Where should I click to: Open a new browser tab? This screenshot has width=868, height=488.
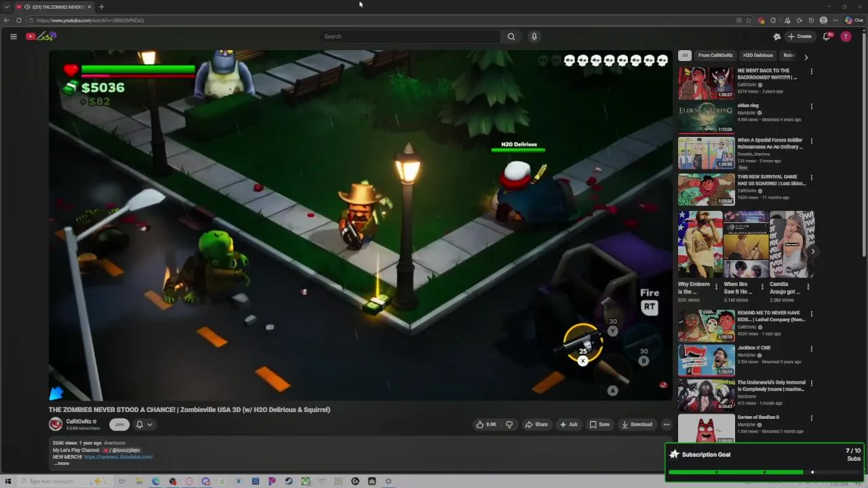point(101,7)
